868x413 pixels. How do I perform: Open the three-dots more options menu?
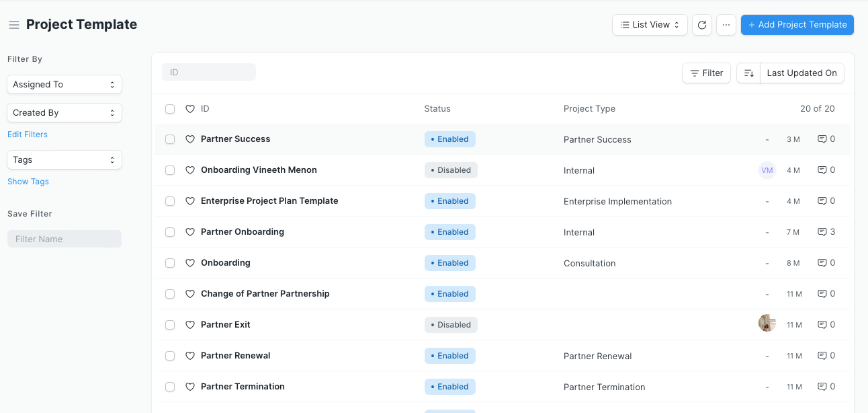pos(726,25)
